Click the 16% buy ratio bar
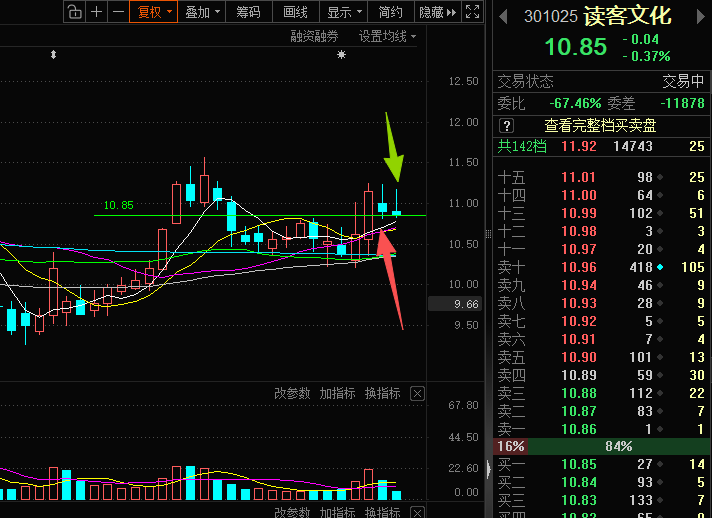This screenshot has width=712, height=518. 510,446
